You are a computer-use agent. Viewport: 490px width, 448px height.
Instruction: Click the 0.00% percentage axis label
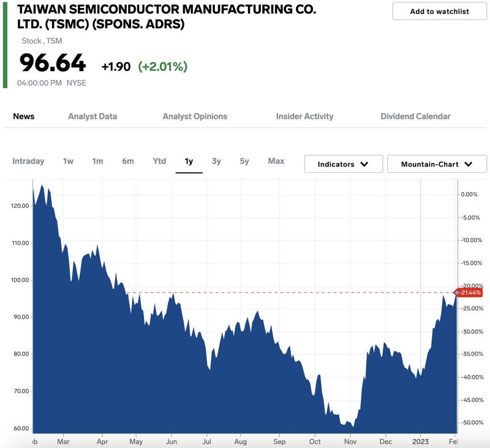(x=469, y=194)
